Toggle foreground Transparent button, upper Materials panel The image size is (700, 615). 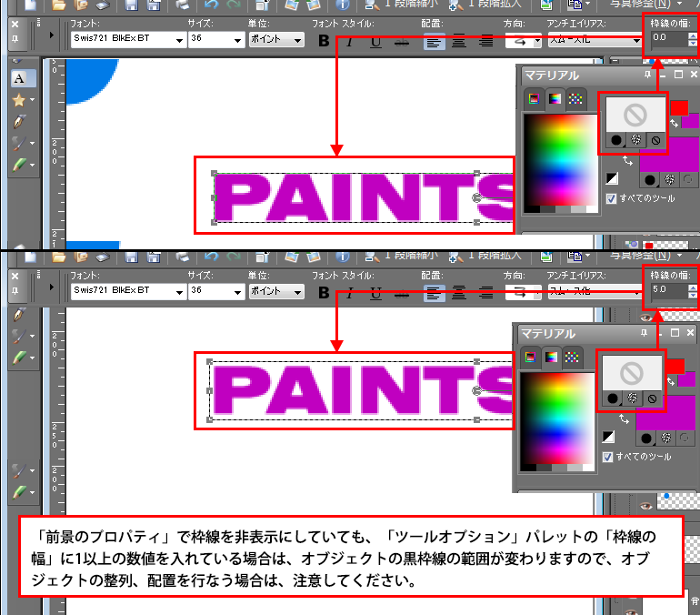pyautogui.click(x=655, y=140)
